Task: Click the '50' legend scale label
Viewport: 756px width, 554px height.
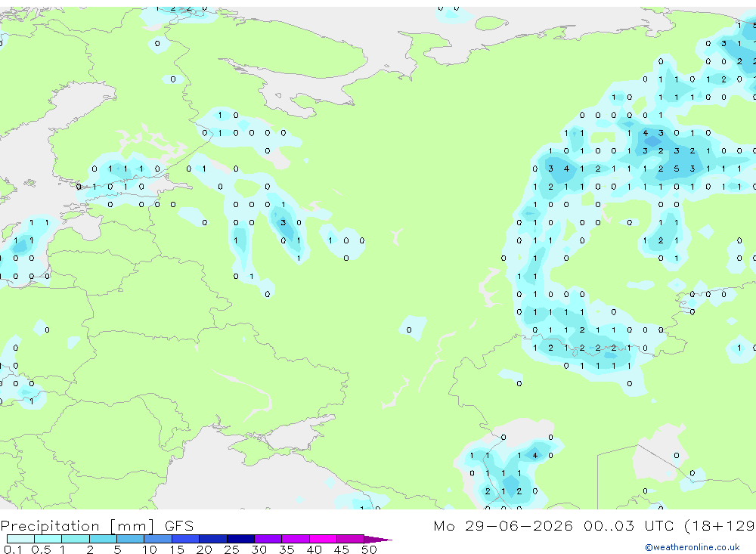Action: coord(369,549)
